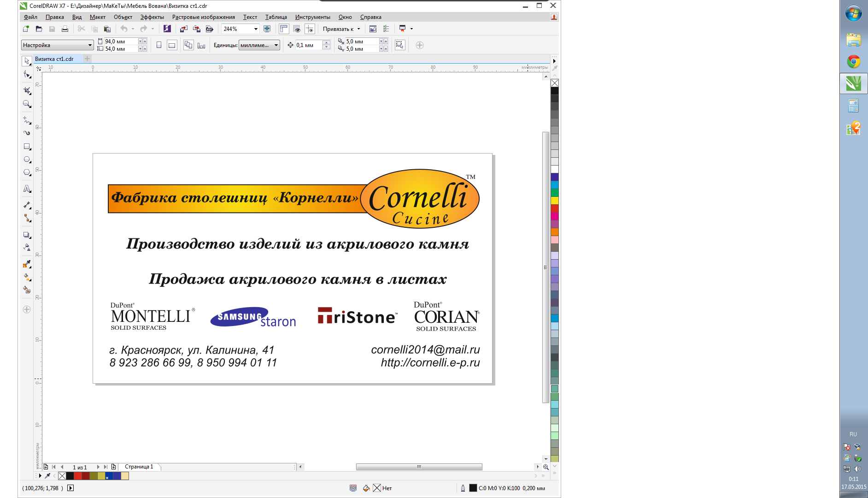Select the Shape edit tool

coord(27,75)
